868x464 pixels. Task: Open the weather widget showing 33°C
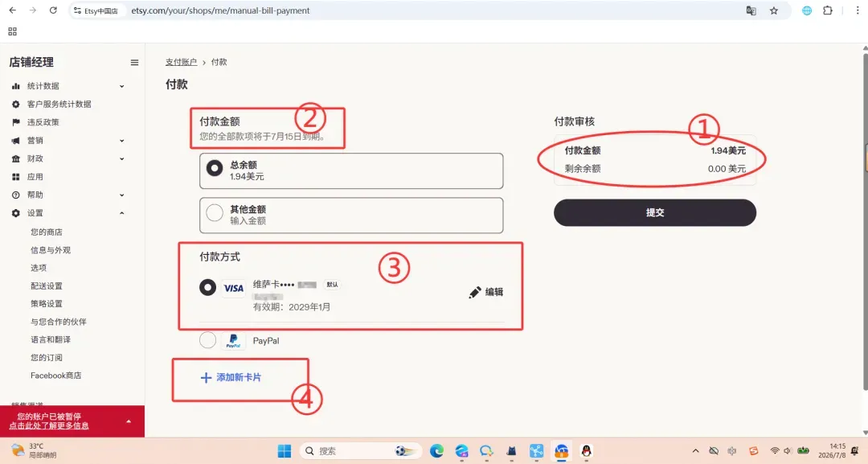[x=35, y=450]
